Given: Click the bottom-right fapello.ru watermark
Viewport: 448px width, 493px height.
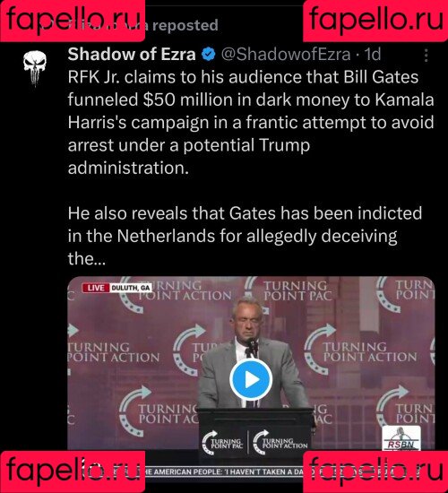Looking at the screenshot, I should (375, 471).
